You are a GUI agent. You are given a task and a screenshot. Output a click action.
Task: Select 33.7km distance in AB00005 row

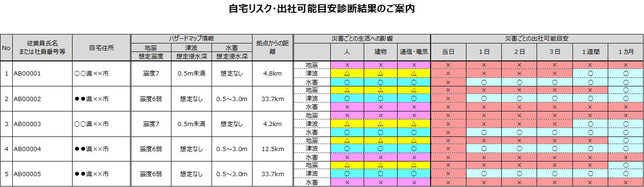tap(272, 174)
